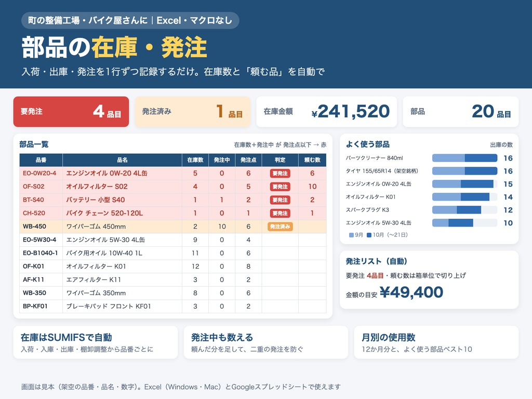Click the red 4品目 text in 発注リスト
The height and width of the screenshot is (399, 532).
point(375,275)
